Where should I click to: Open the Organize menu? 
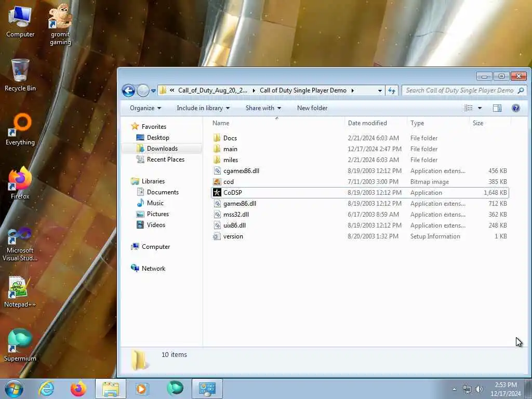tap(145, 108)
